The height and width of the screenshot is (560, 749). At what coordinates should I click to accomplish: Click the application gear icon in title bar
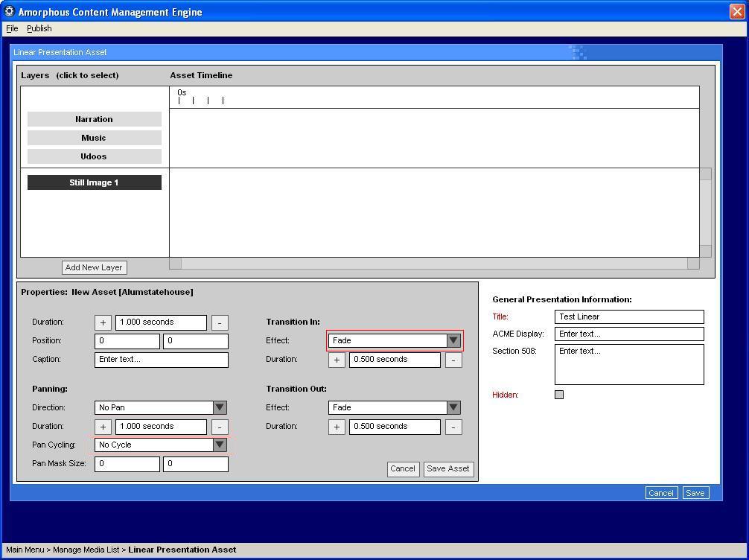[x=9, y=11]
